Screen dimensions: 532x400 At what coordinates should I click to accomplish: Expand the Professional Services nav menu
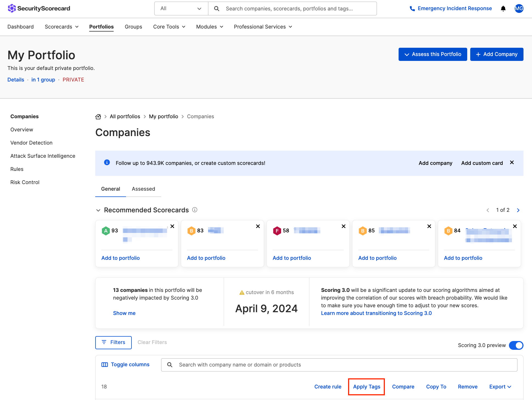[x=263, y=27]
